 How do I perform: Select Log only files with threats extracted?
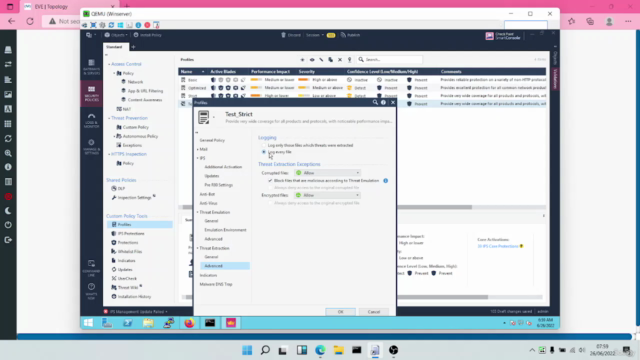point(264,145)
